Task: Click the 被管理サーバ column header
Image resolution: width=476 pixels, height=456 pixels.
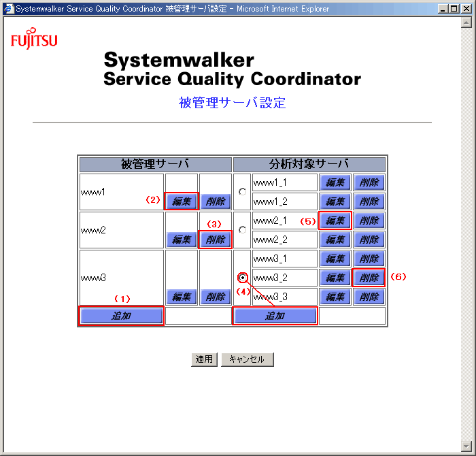Action: click(x=156, y=164)
